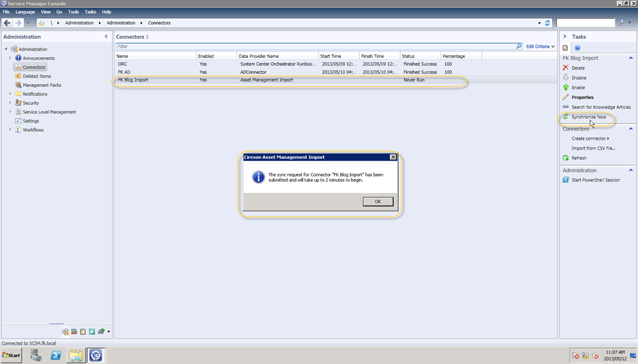Viewport: 638px width, 364px height.
Task: Click the Disable connector icon
Action: [566, 78]
